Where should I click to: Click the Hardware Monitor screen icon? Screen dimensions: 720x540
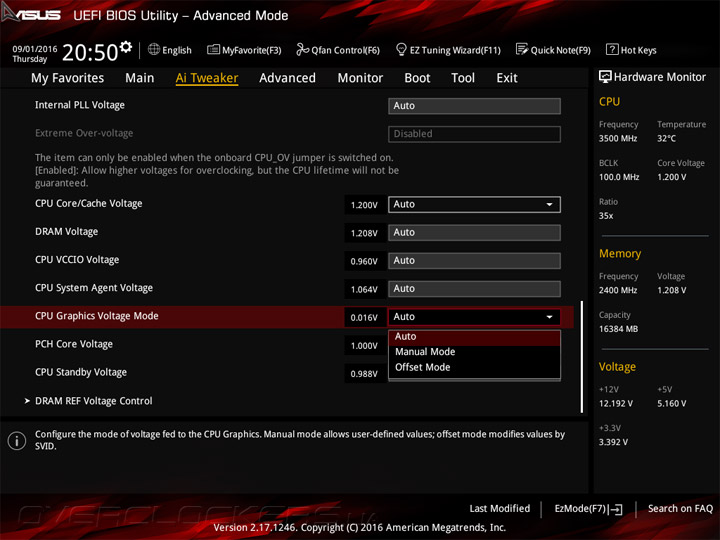coord(605,77)
